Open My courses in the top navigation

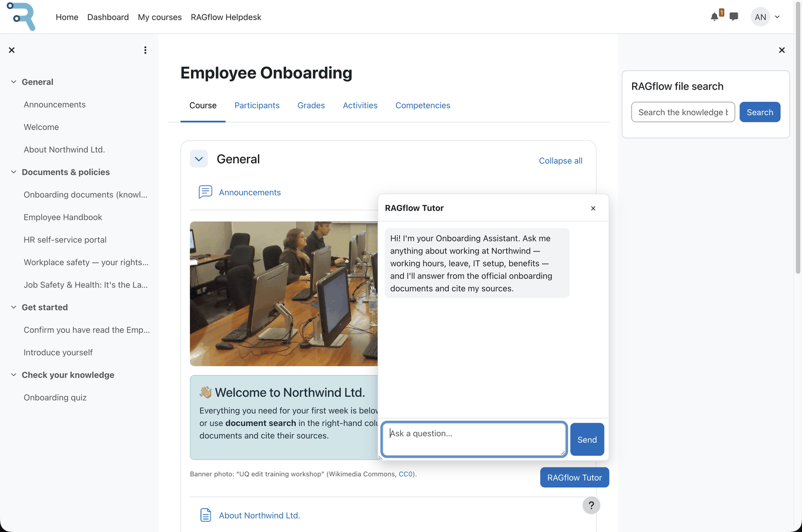pyautogui.click(x=160, y=17)
